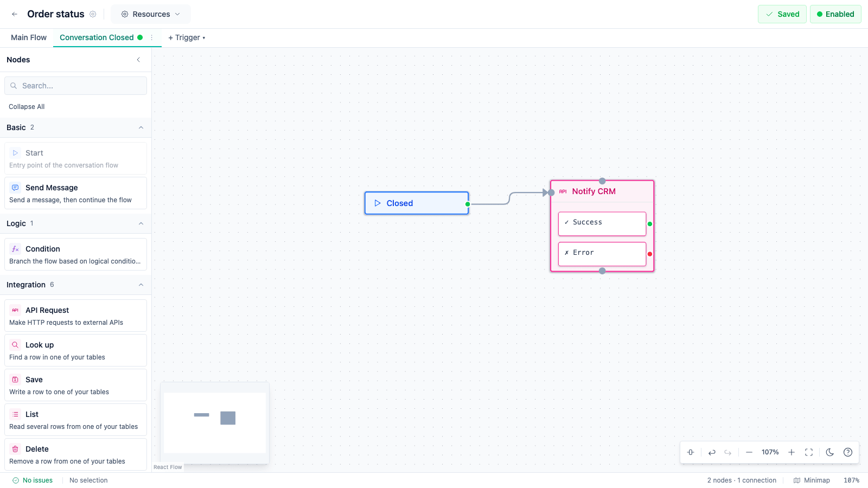
Task: Toggle the Enabled status button
Action: click(x=835, y=14)
